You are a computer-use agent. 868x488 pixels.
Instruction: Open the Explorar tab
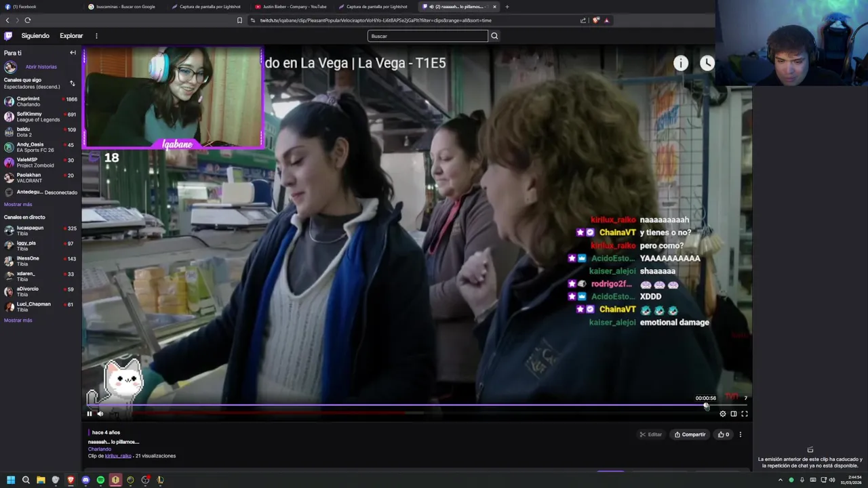point(71,36)
